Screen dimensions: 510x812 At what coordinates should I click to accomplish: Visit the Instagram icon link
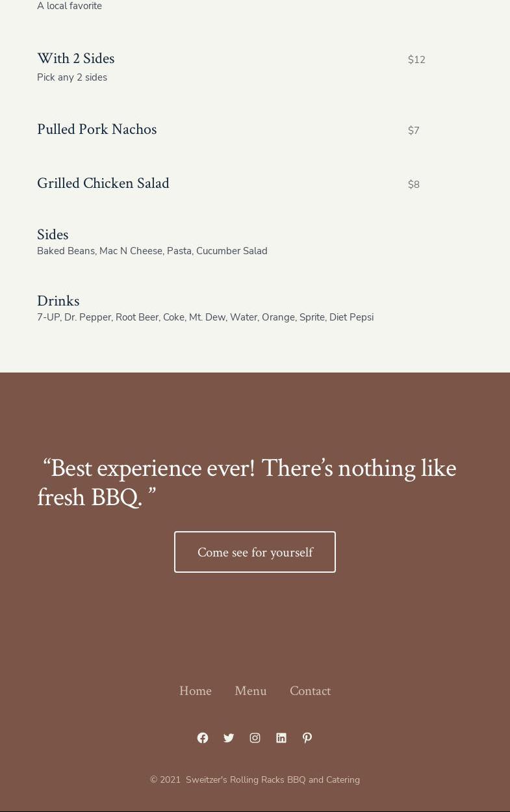pos(255,738)
